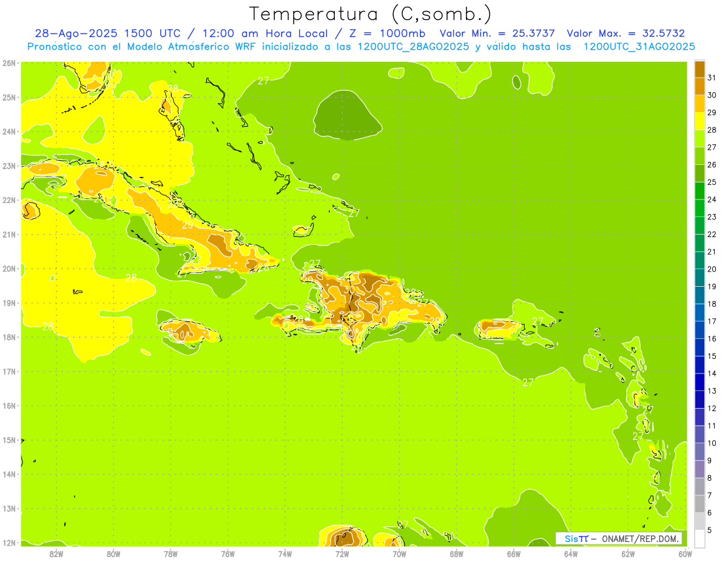Click the 14N latitude axis label

(x=8, y=474)
